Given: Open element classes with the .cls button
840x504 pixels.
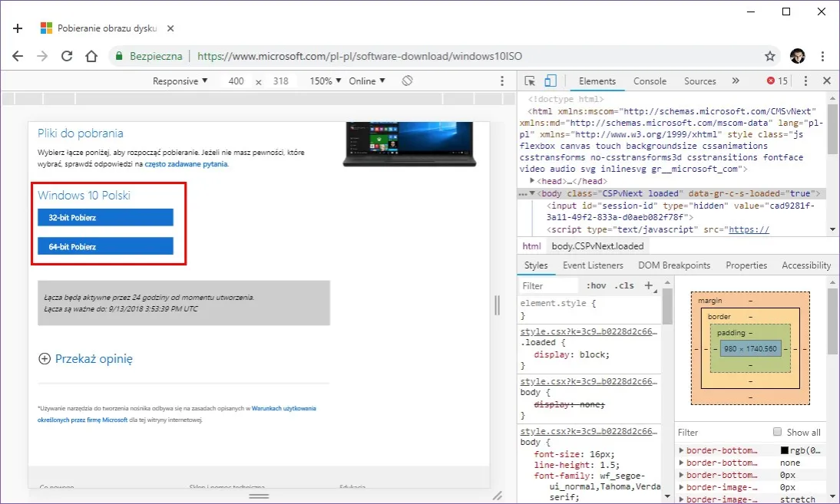Looking at the screenshot, I should [x=625, y=285].
